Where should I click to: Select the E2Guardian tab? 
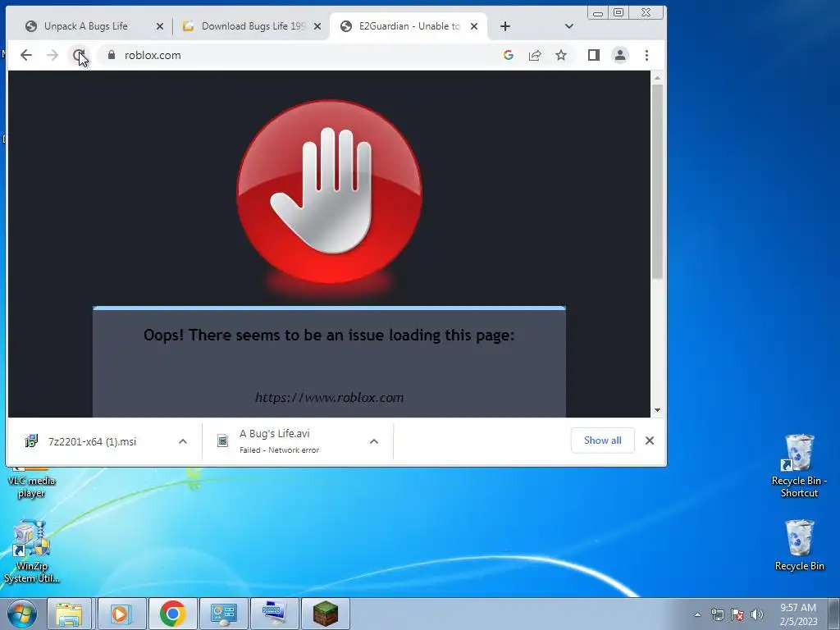point(409,26)
